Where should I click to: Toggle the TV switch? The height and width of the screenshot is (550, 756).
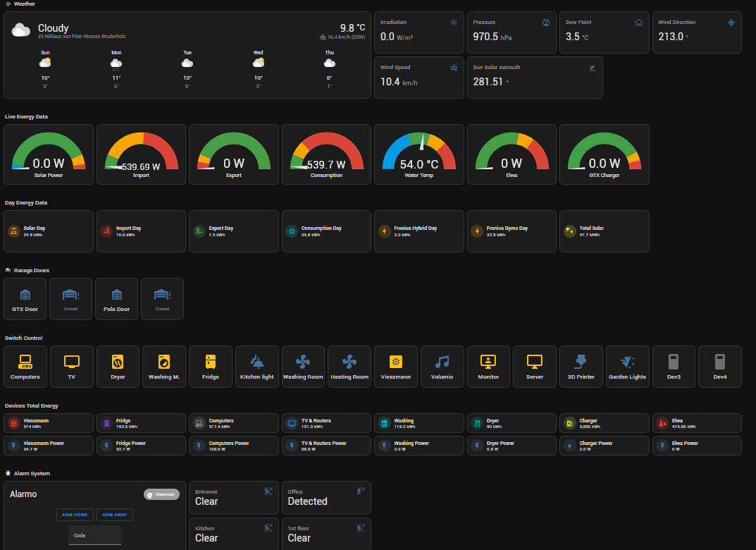71,366
